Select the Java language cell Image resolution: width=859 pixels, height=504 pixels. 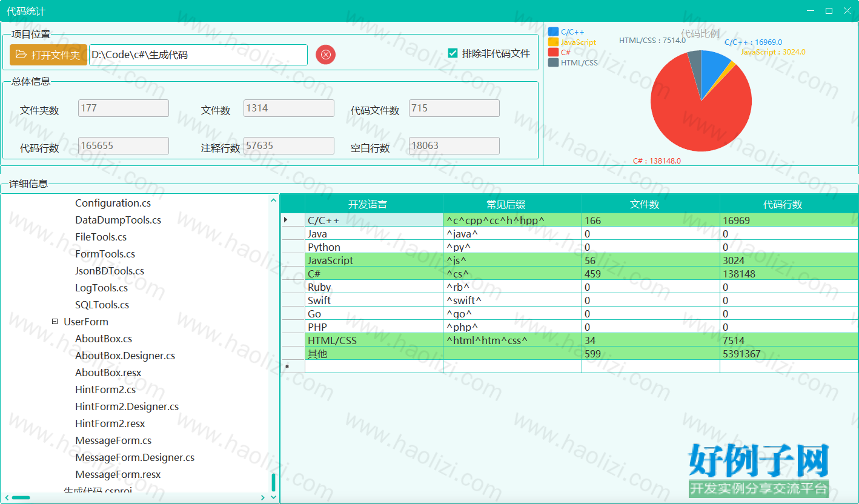374,233
